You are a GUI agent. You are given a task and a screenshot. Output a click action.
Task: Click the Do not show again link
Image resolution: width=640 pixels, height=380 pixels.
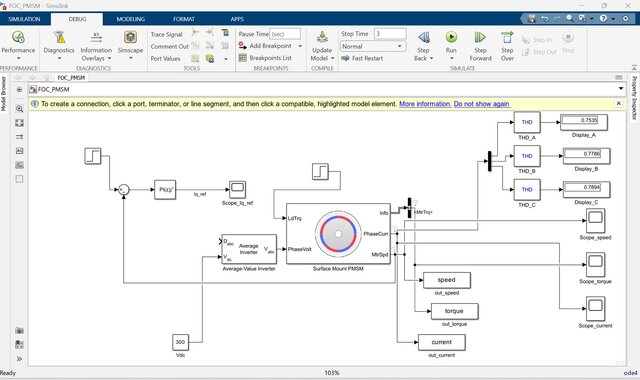482,104
